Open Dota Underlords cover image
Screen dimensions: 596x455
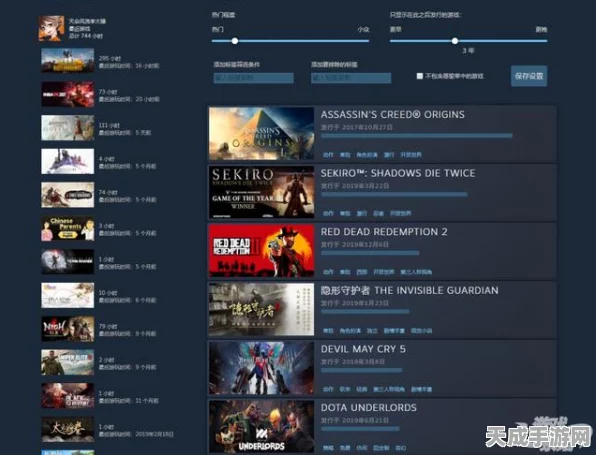point(262,426)
